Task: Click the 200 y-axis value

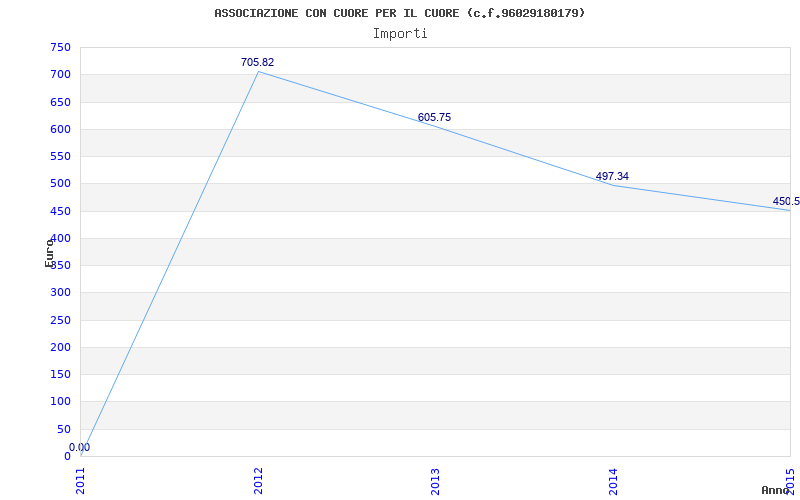Action: pos(60,347)
